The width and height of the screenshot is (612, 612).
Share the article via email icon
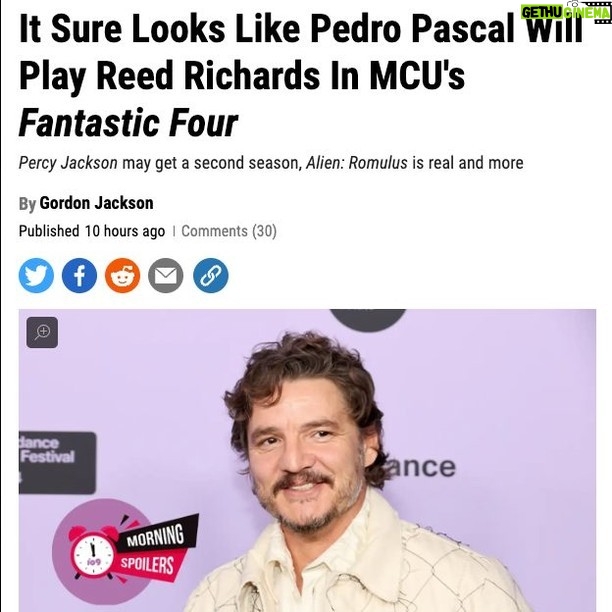click(x=165, y=276)
